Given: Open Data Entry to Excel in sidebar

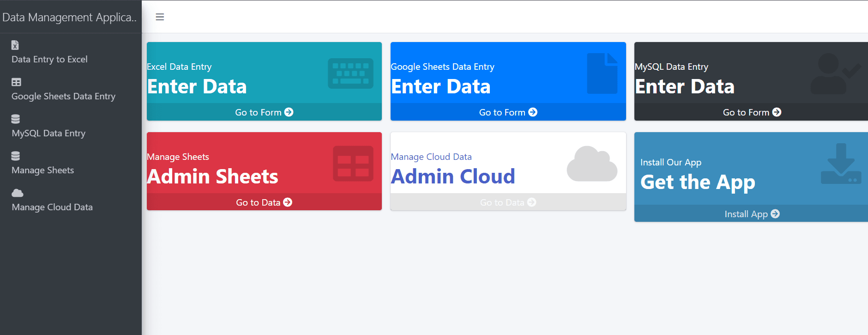Looking at the screenshot, I should point(49,59).
